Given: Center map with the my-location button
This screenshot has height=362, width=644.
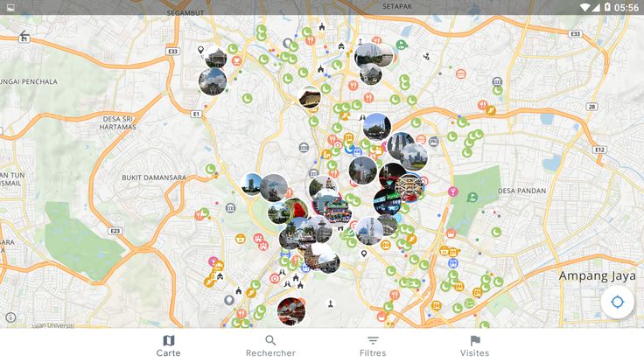Looking at the screenshot, I should (617, 302).
